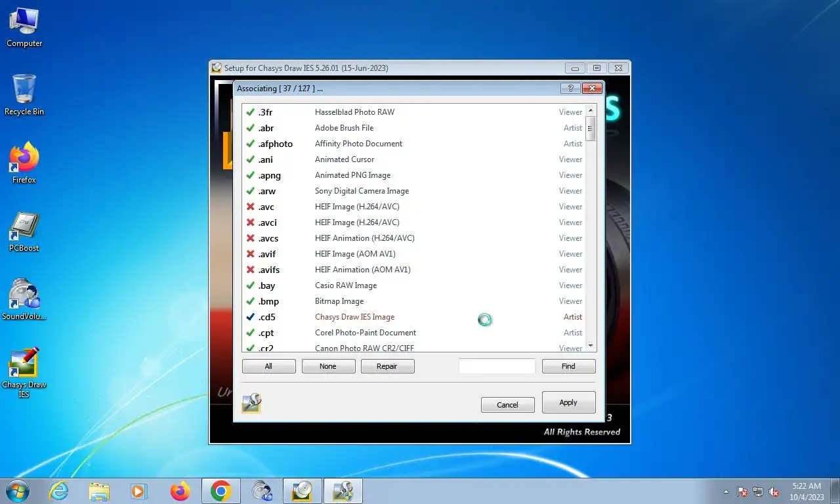Open the File Explorer taskbar icon
Screen dimensions: 840x504
pos(99,491)
